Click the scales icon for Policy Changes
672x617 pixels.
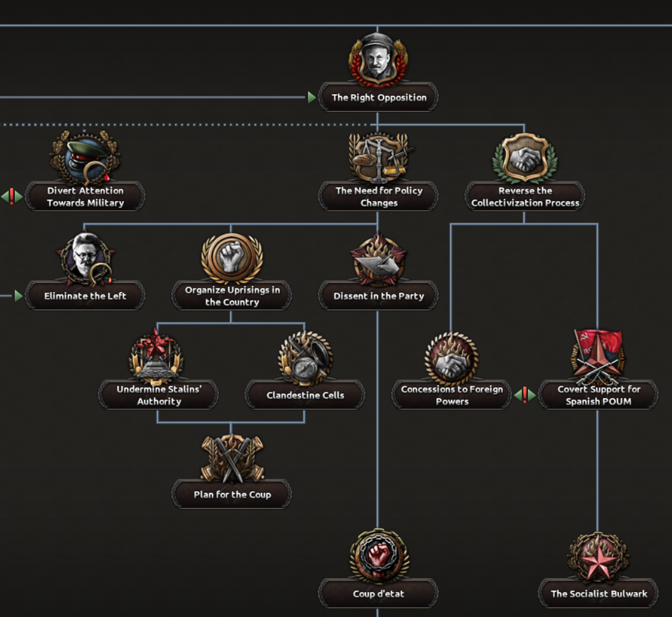(379, 158)
